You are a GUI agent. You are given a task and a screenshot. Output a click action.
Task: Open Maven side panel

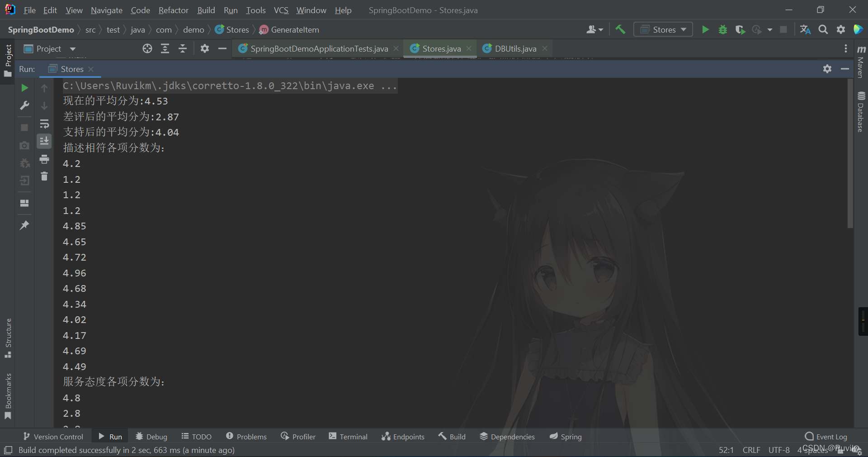click(861, 62)
